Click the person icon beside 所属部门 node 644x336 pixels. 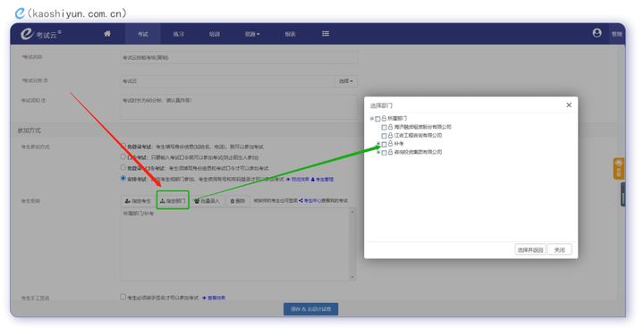pyautogui.click(x=384, y=118)
